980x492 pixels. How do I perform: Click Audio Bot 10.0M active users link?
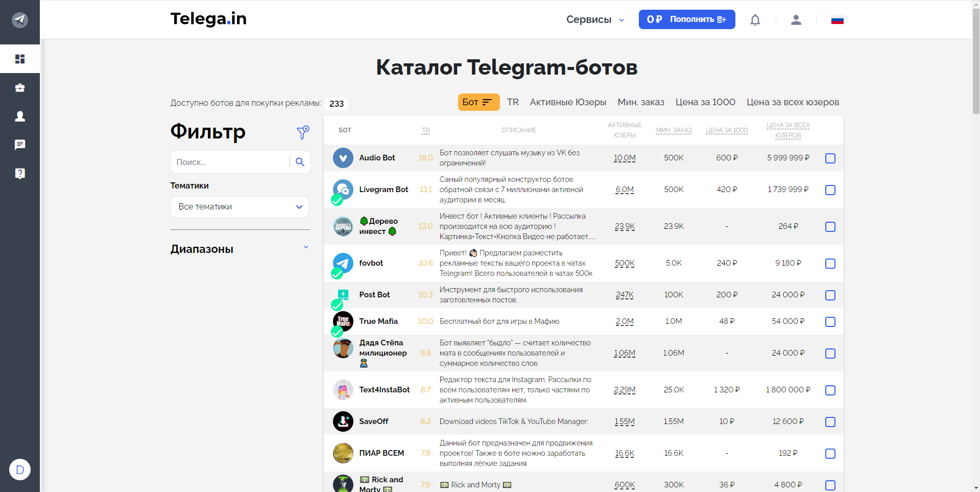point(625,158)
